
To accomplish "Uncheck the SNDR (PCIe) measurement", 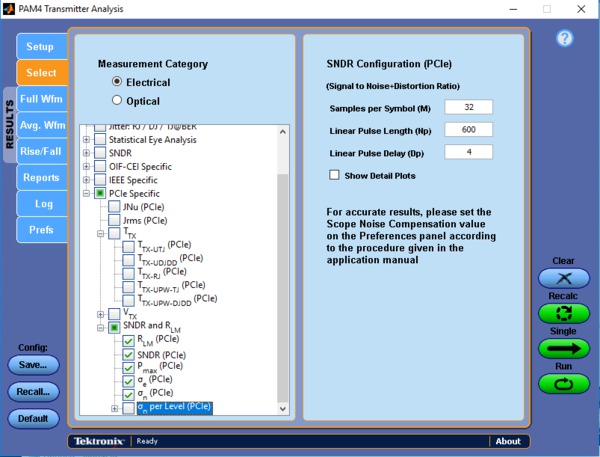I will (x=127, y=353).
